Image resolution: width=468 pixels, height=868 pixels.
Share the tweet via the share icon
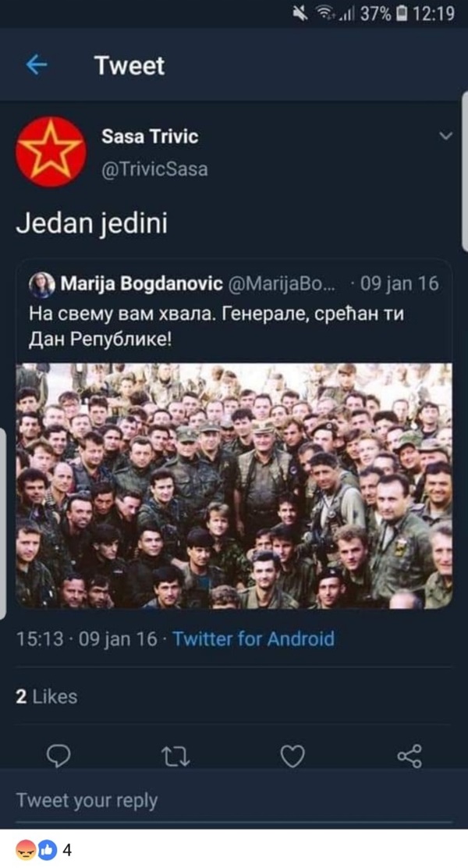pos(409,756)
